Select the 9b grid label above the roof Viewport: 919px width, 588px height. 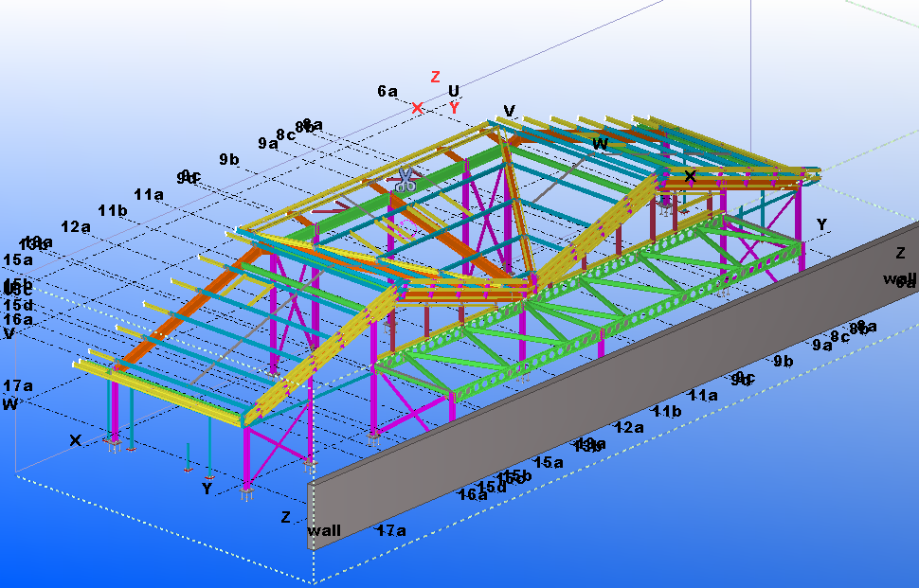tap(229, 159)
